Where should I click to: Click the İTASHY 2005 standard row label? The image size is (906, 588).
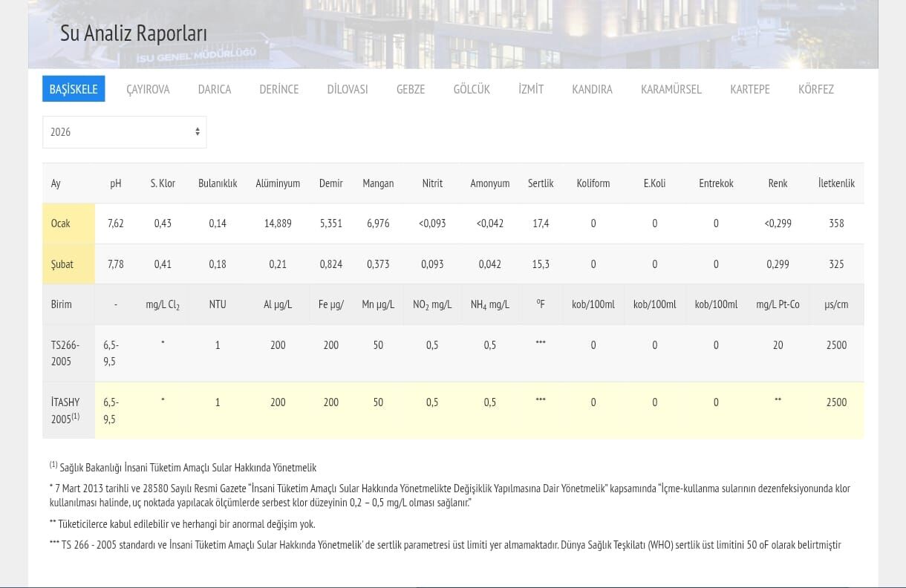point(65,410)
